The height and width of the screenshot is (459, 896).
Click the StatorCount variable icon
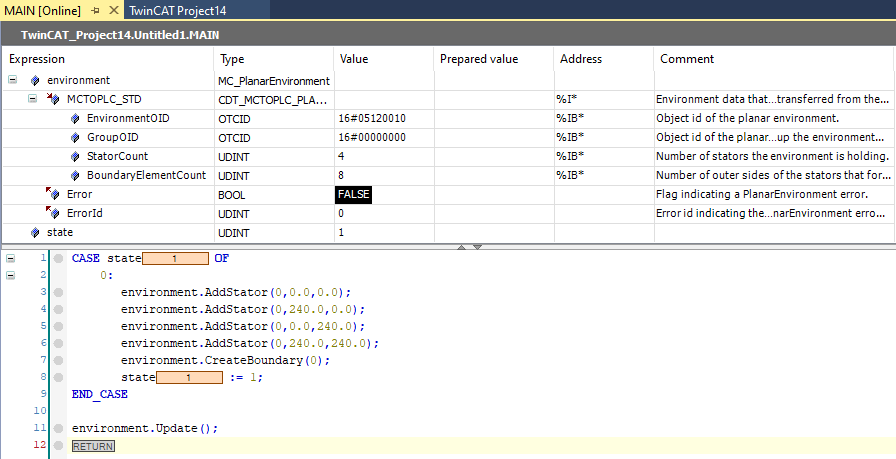coord(75,157)
